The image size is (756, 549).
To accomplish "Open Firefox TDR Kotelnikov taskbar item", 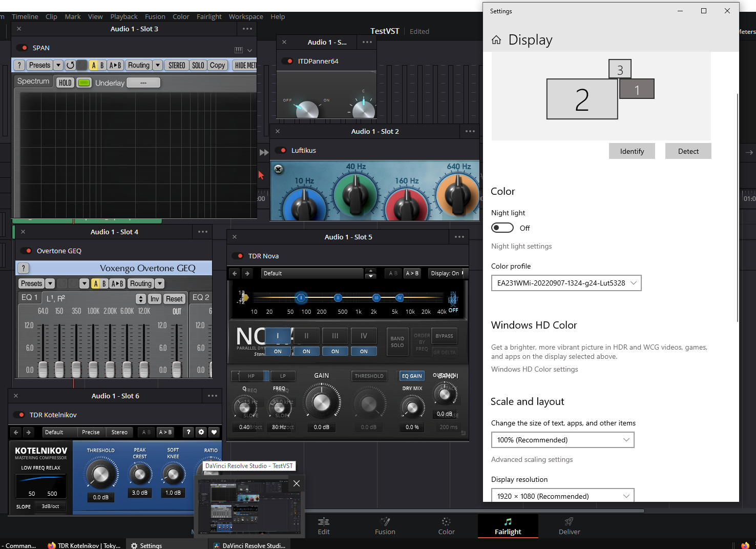I will coord(85,545).
